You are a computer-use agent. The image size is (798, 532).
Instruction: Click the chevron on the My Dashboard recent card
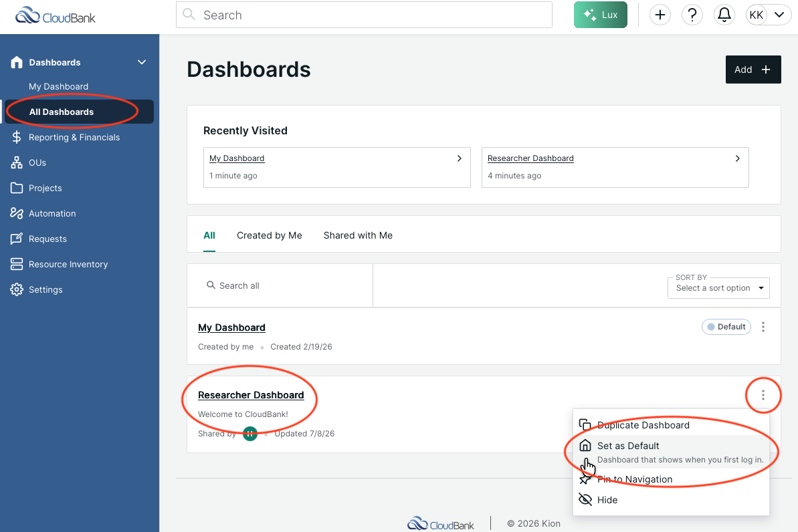pyautogui.click(x=459, y=158)
